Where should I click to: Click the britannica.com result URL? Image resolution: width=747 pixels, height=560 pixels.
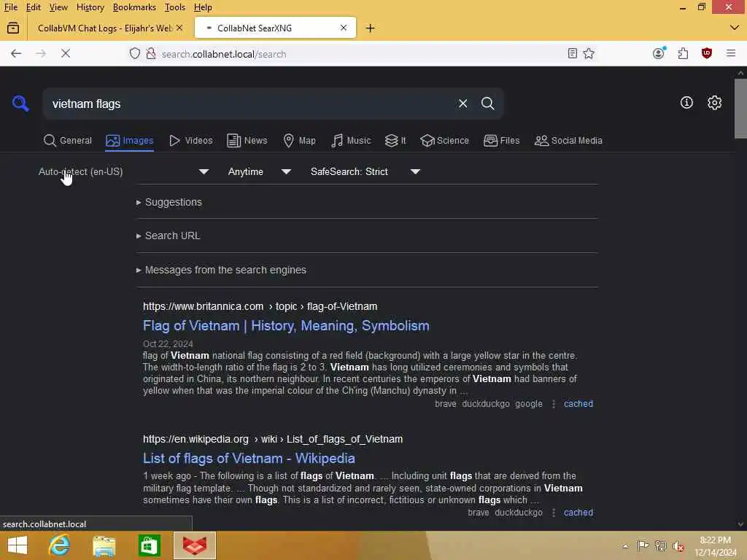tap(260, 306)
